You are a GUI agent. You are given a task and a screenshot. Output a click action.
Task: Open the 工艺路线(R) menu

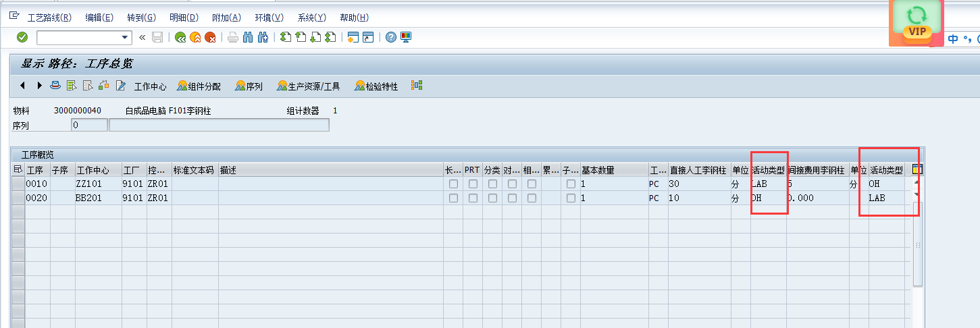(49, 18)
